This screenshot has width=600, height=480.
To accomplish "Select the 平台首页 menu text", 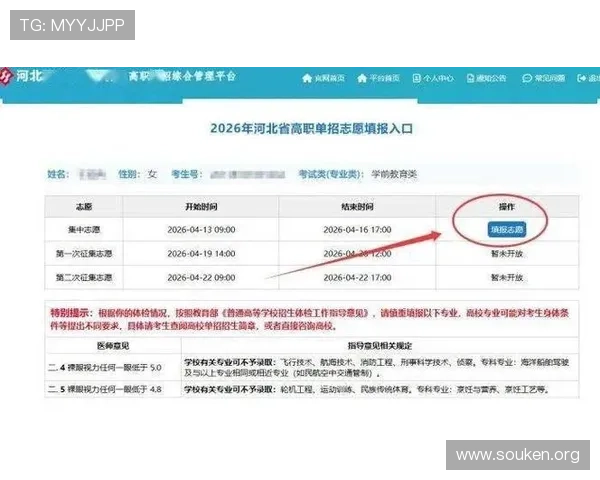I will pos(384,78).
